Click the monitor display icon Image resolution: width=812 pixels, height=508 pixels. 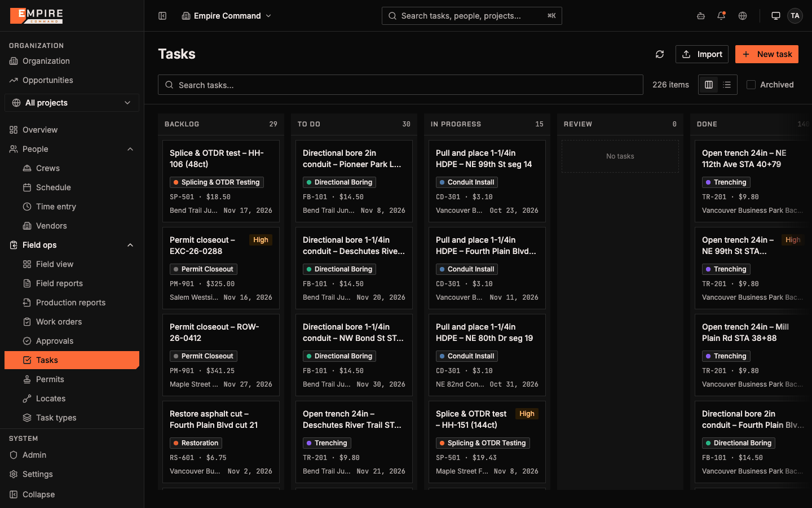[776, 16]
